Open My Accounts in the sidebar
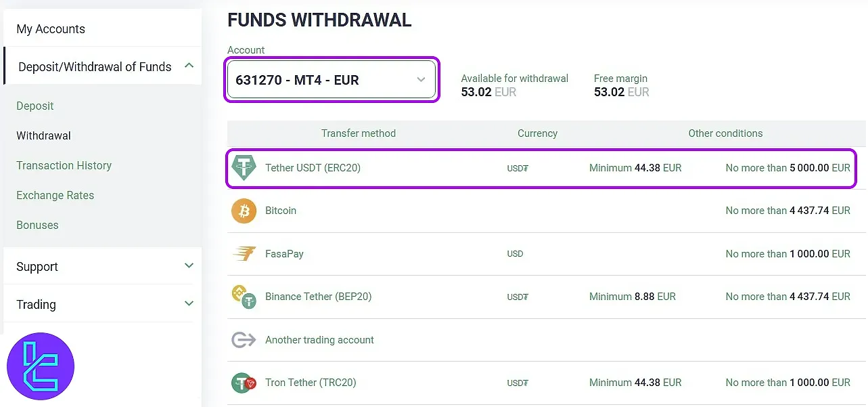 point(51,29)
